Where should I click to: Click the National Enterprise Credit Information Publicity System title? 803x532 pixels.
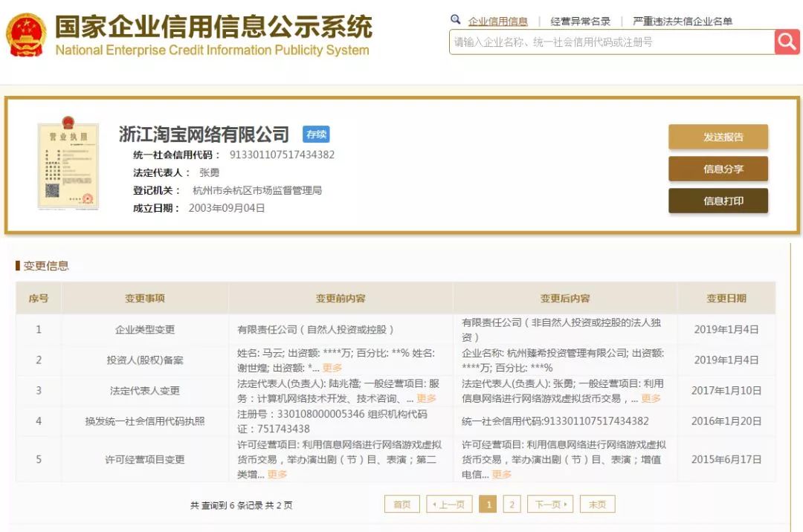point(212,50)
